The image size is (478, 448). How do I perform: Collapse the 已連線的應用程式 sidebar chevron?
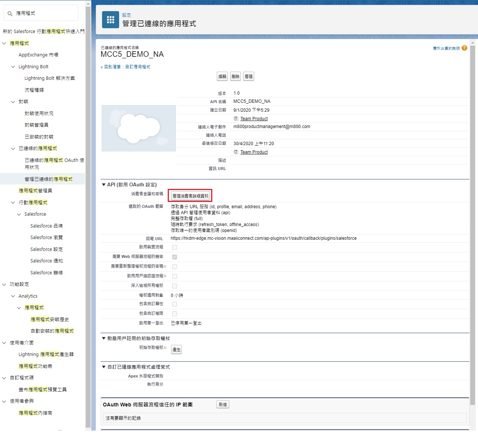point(13,148)
